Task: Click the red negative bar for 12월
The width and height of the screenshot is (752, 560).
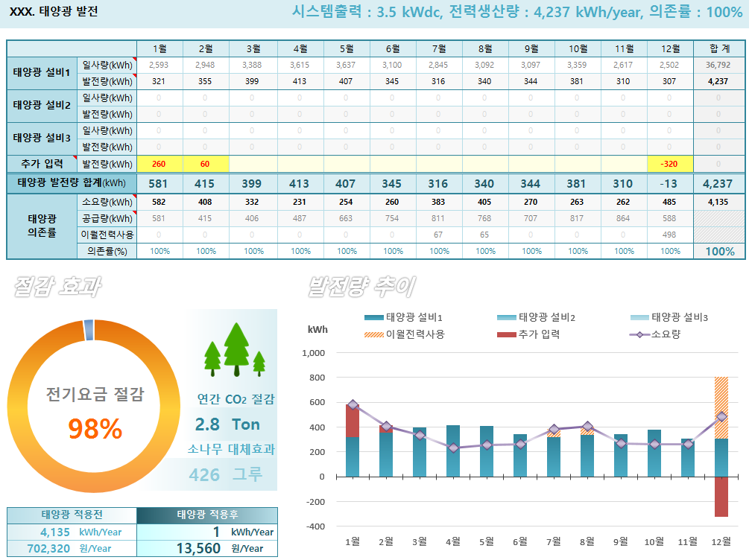Action: (721, 496)
